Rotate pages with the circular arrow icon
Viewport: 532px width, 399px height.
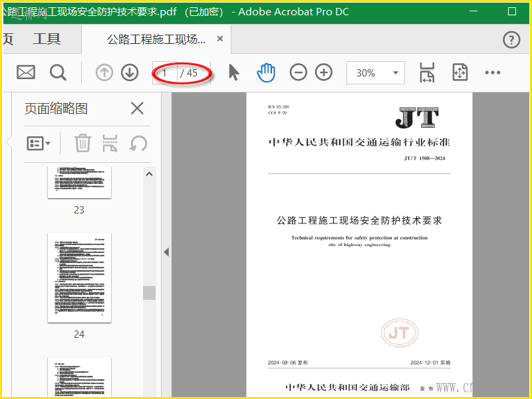coord(138,143)
